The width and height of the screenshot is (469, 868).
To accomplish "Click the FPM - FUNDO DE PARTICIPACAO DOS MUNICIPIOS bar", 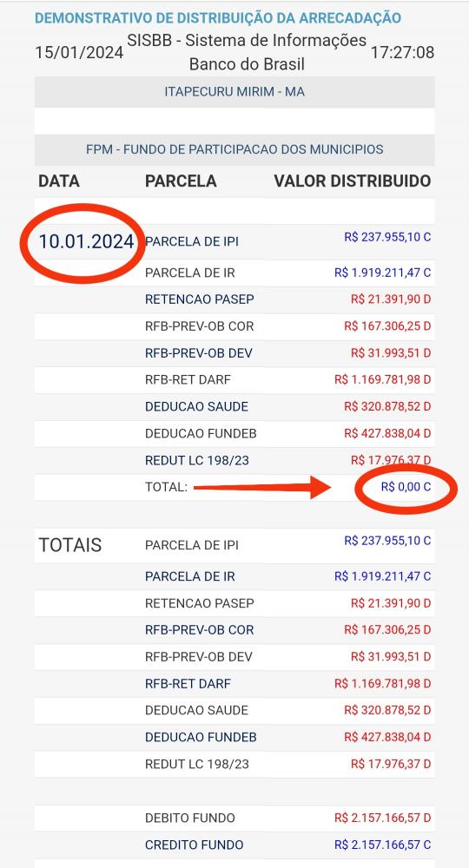I will (234, 149).
